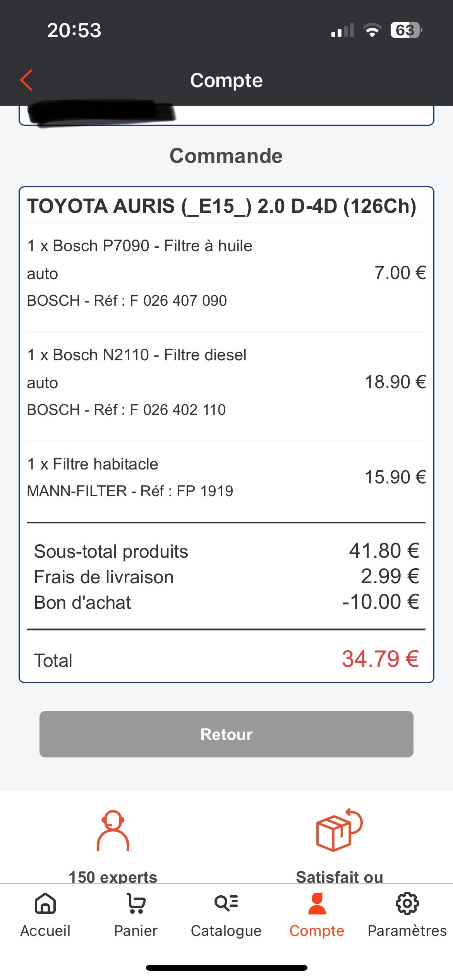Tap the Bosch P7090 oil filter item
Image resolution: width=453 pixels, height=980 pixels.
[139, 273]
